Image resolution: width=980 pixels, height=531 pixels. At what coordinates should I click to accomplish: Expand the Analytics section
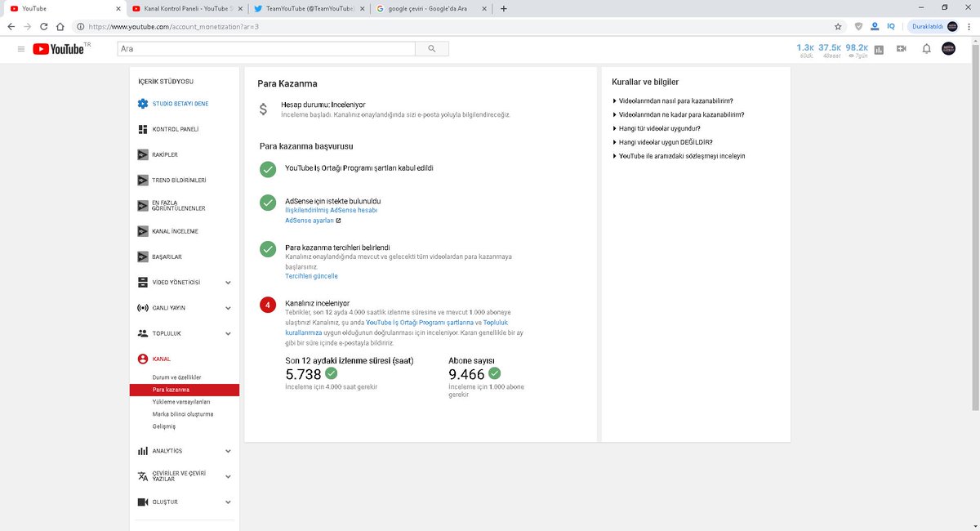[x=228, y=451]
